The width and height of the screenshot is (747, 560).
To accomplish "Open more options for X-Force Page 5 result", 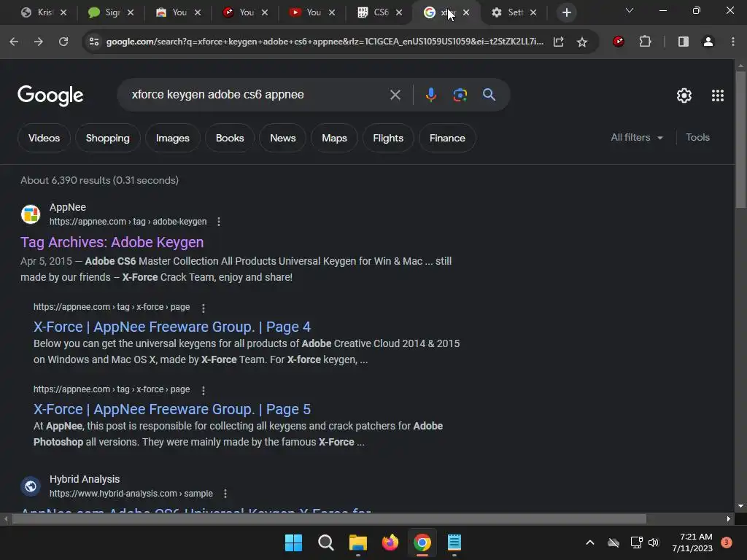I will [204, 391].
